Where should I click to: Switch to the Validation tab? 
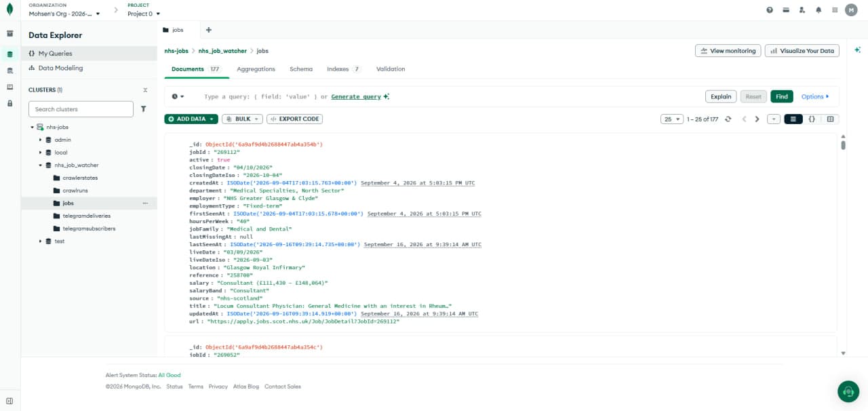tap(391, 69)
